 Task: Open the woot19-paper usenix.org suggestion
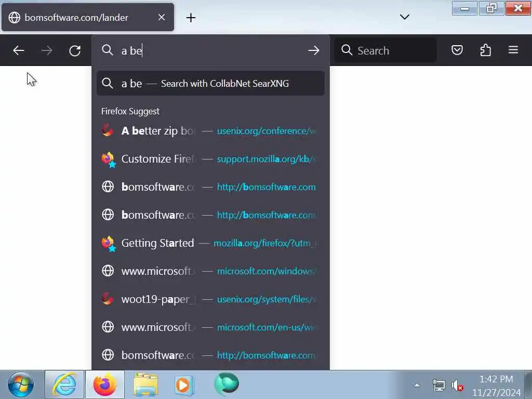[210, 299]
